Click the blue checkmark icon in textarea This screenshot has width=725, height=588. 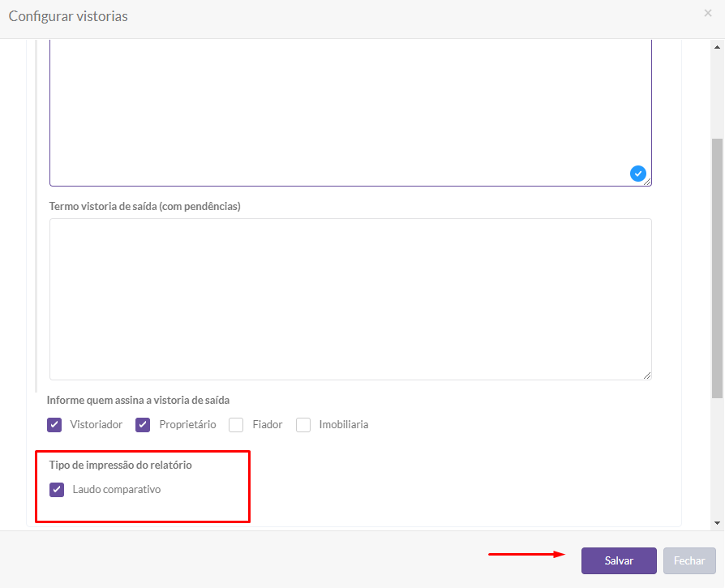[638, 174]
